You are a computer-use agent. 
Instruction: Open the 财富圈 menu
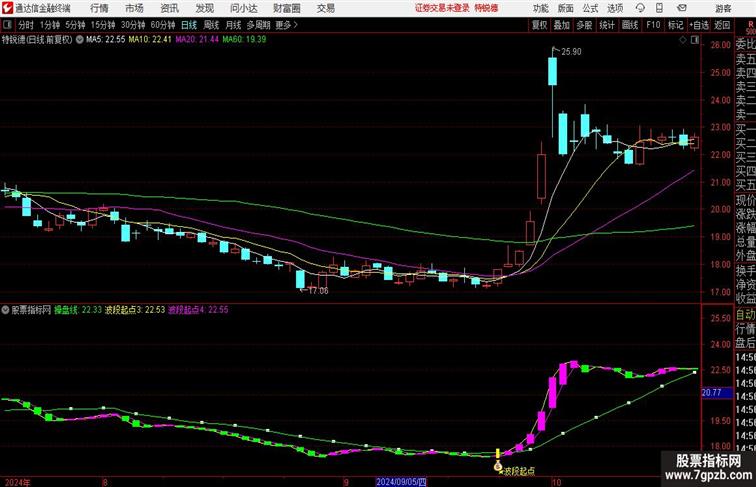(287, 8)
